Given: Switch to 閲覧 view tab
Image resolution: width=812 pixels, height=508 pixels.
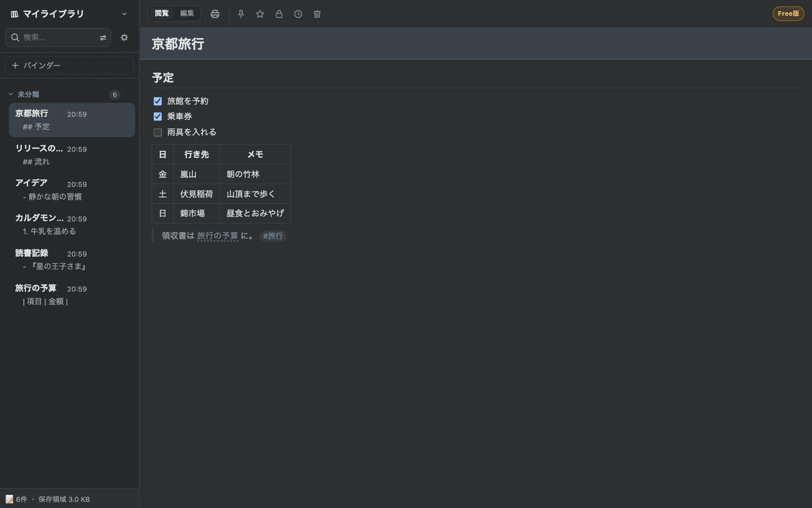Looking at the screenshot, I should point(162,14).
